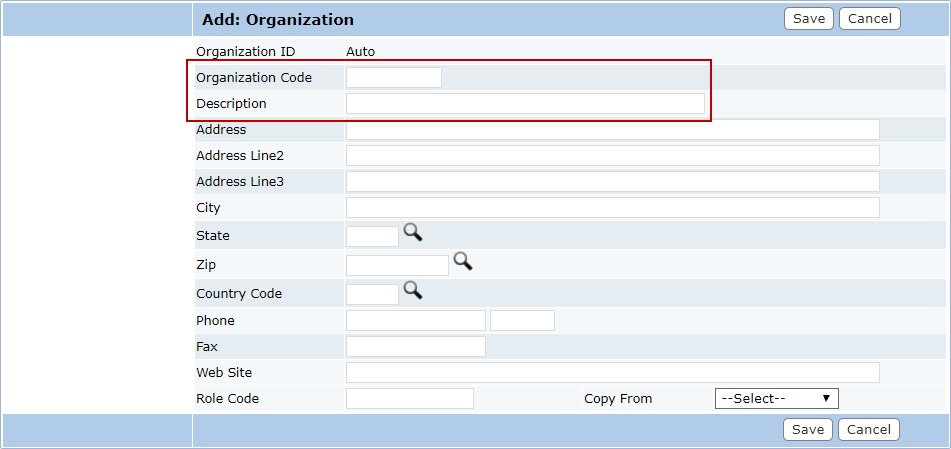The width and height of the screenshot is (951, 449).
Task: Click the Zip input field
Action: [x=397, y=265]
